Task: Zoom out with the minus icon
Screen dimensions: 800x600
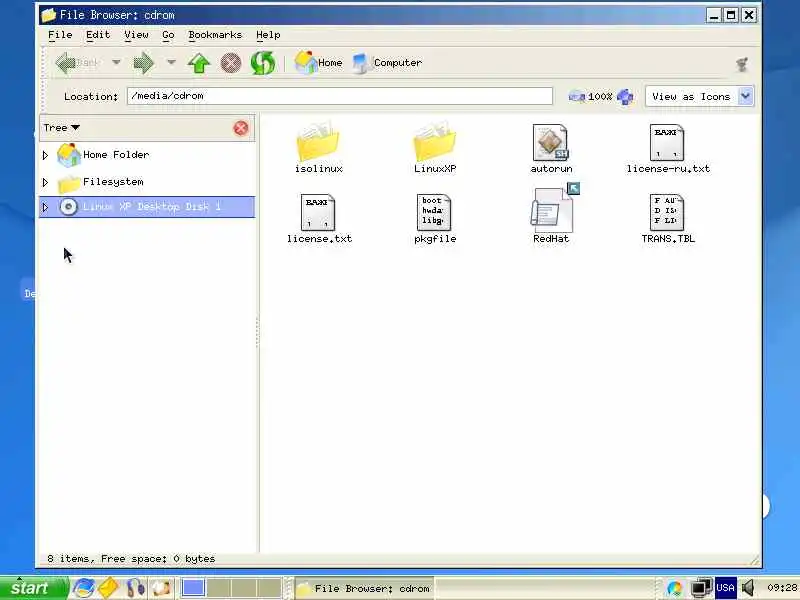Action: pyautogui.click(x=577, y=96)
